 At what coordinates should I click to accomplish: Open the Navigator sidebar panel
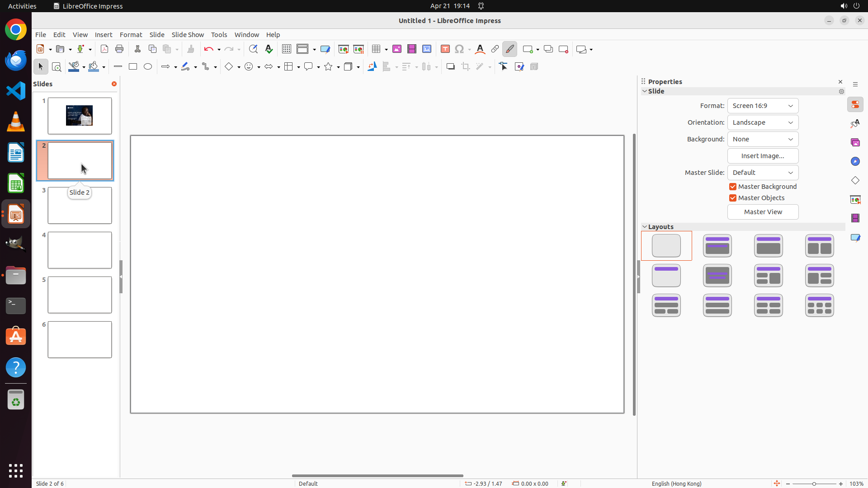tap(855, 162)
